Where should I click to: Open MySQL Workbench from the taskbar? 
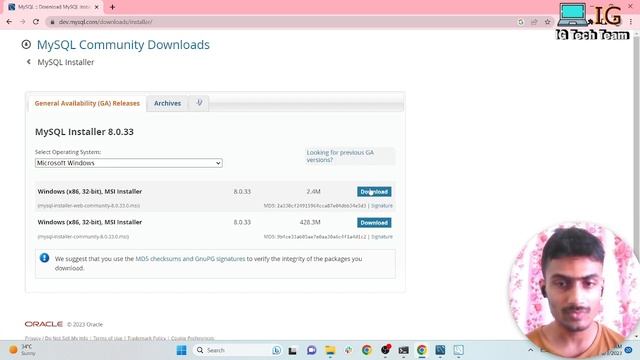click(x=440, y=350)
